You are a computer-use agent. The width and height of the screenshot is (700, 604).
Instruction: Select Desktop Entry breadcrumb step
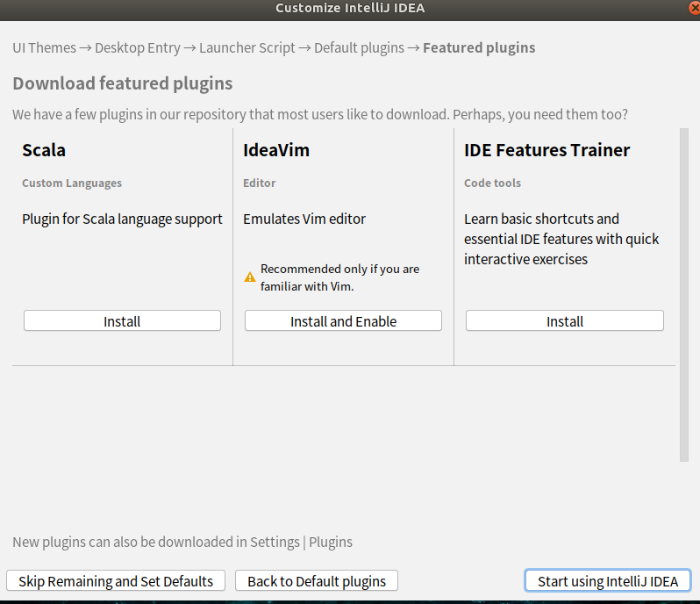click(x=138, y=47)
